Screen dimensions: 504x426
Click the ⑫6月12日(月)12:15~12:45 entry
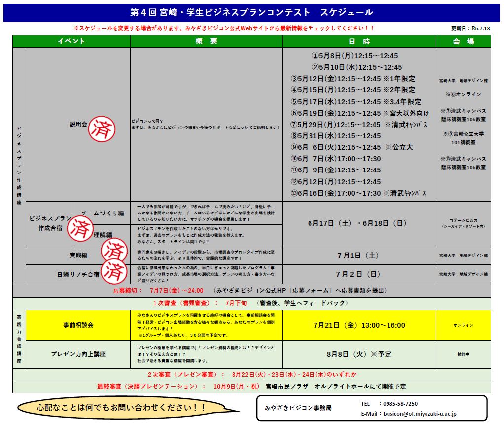coord(336,182)
